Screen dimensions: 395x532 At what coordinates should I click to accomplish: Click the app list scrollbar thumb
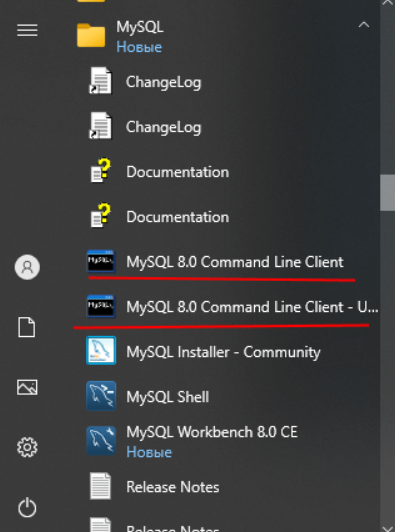[388, 193]
